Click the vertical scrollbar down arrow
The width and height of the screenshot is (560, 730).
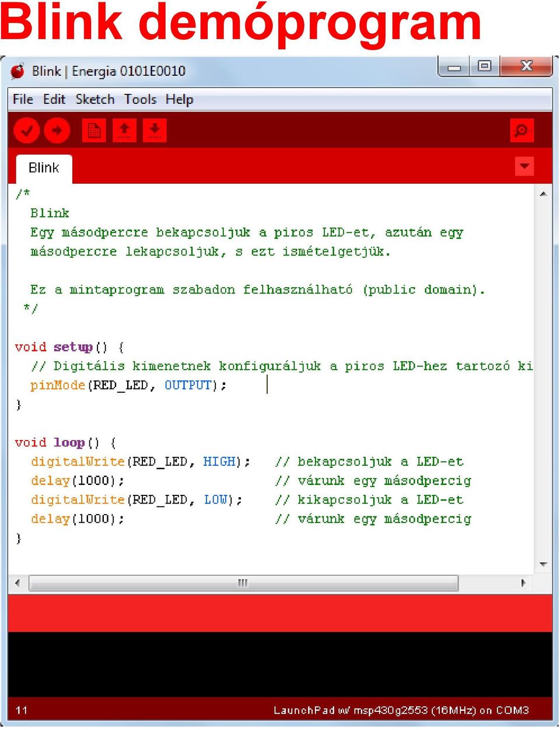pyautogui.click(x=543, y=564)
